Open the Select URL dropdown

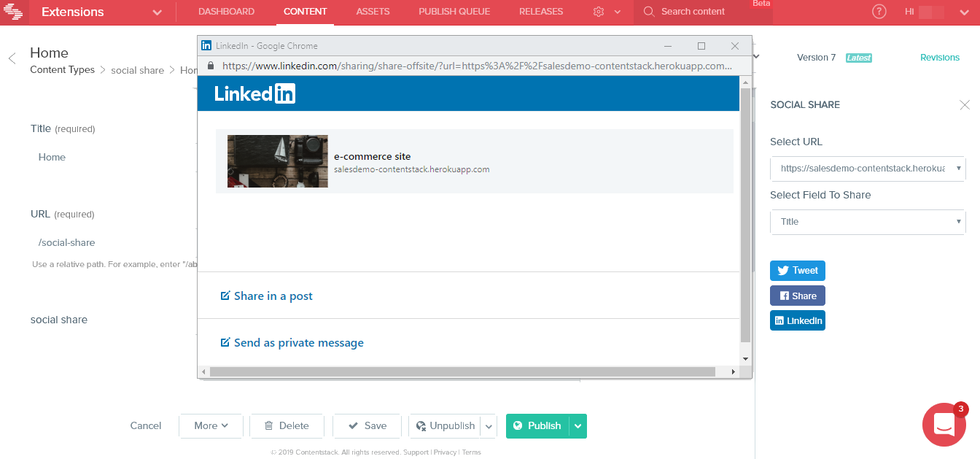pos(868,168)
